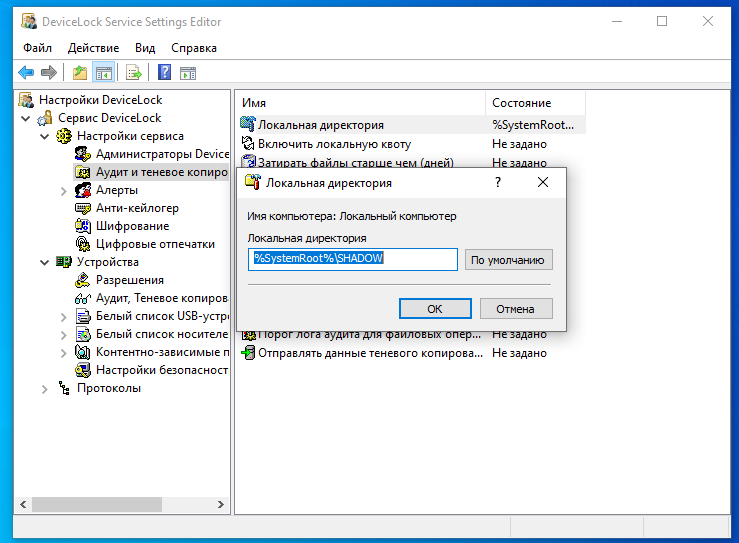Expand the Белый список USB node

pos(64,317)
